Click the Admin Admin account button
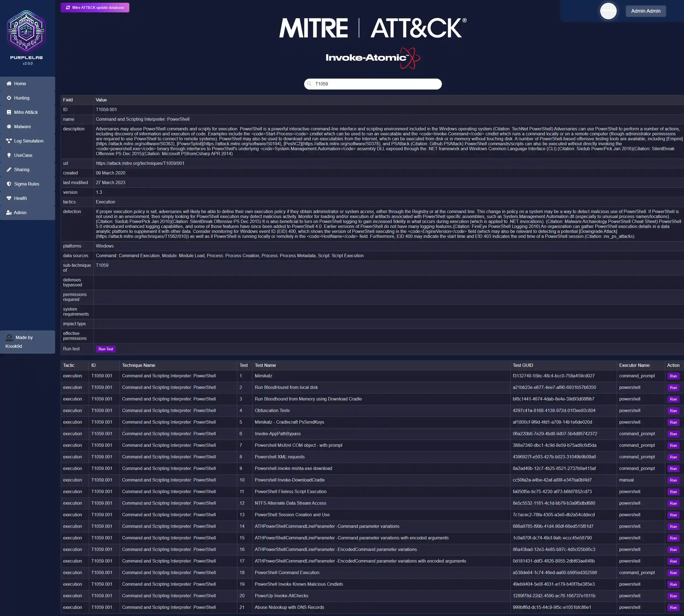 click(x=645, y=11)
